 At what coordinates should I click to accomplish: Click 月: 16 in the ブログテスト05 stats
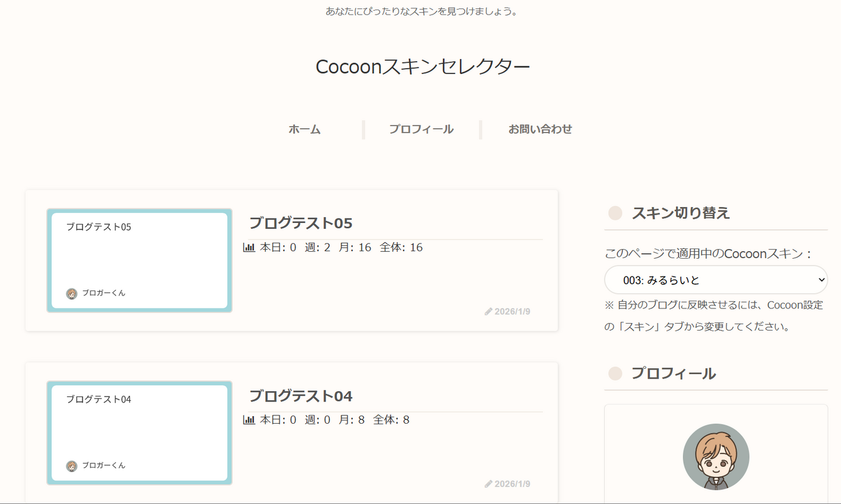tap(355, 247)
